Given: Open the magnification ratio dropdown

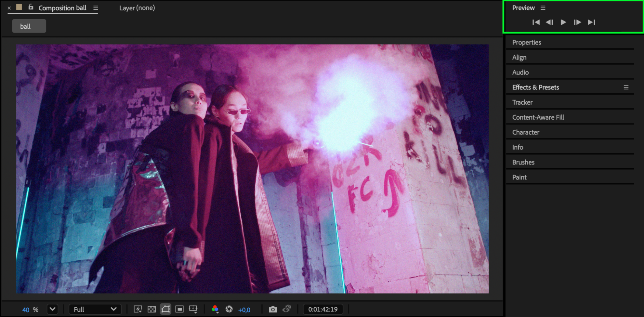Looking at the screenshot, I should click(x=52, y=309).
